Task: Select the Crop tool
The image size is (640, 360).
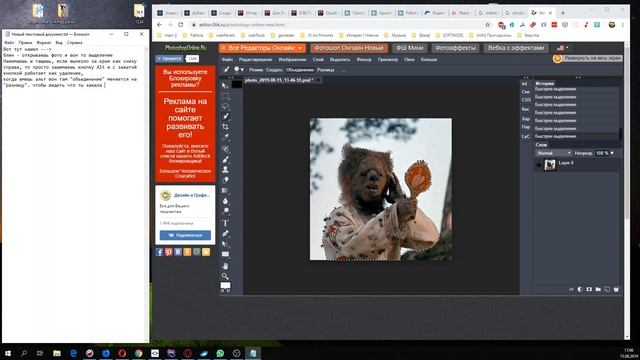Action: (x=225, y=127)
